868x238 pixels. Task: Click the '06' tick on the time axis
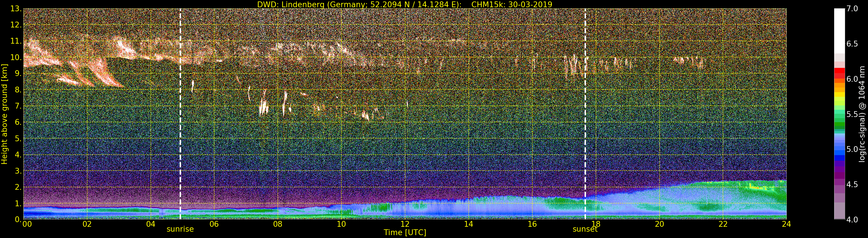[x=214, y=224]
